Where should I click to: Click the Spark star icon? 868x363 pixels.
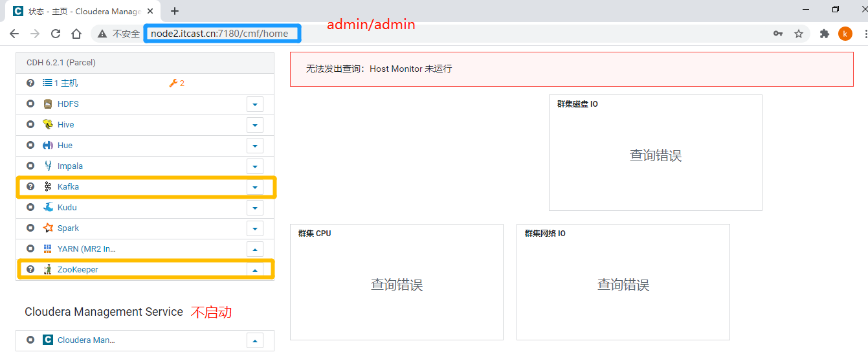point(47,228)
